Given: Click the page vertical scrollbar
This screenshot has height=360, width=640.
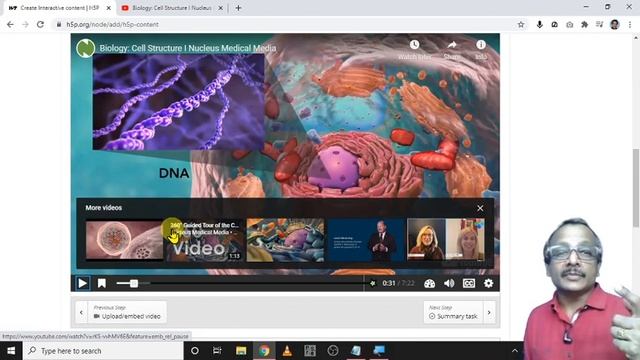Looking at the screenshot, I should coord(636,187).
